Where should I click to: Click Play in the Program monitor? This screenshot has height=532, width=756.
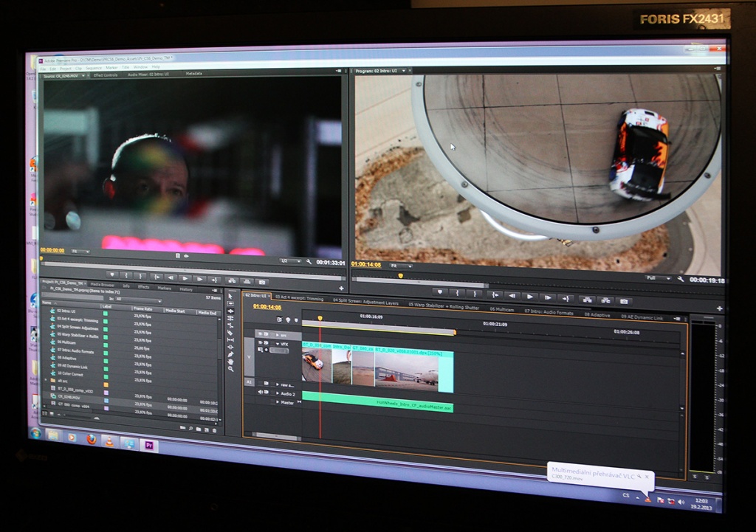530,297
